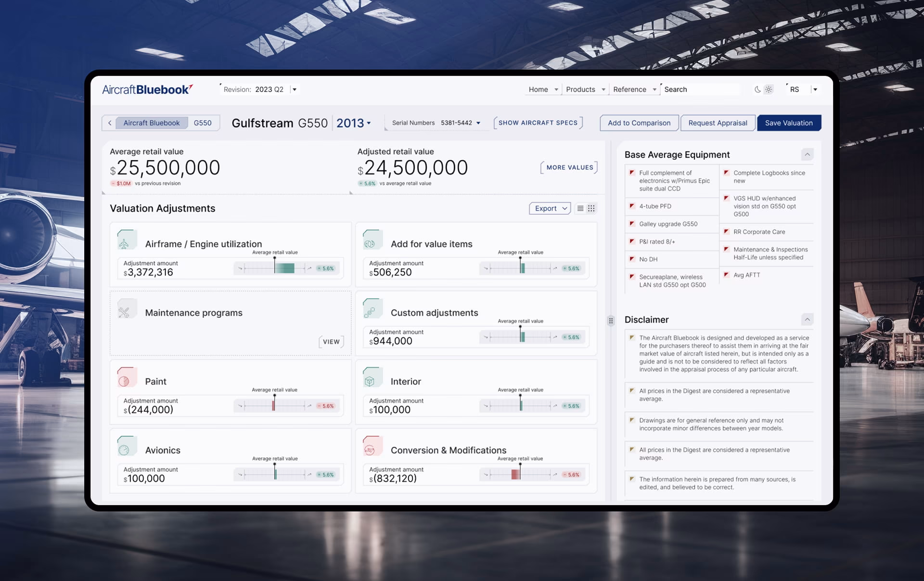Click Airframe / Engine utilization value slider
Screen dimensions: 924x581
[275, 268]
